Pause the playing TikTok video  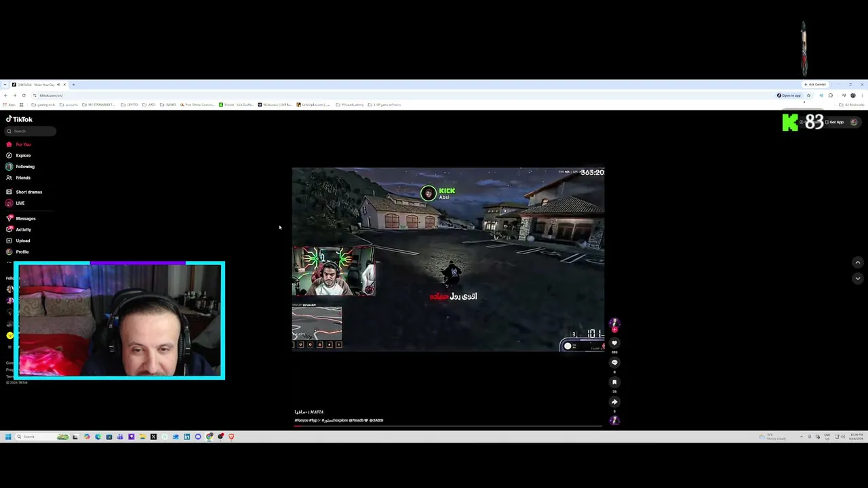click(x=448, y=260)
